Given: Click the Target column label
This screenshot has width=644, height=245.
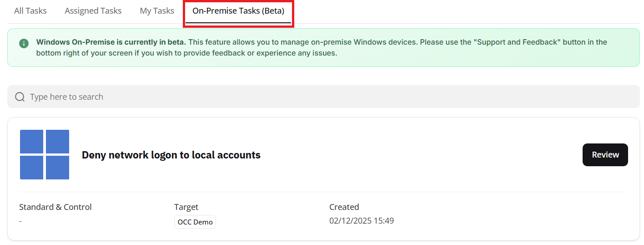Looking at the screenshot, I should (x=186, y=207).
